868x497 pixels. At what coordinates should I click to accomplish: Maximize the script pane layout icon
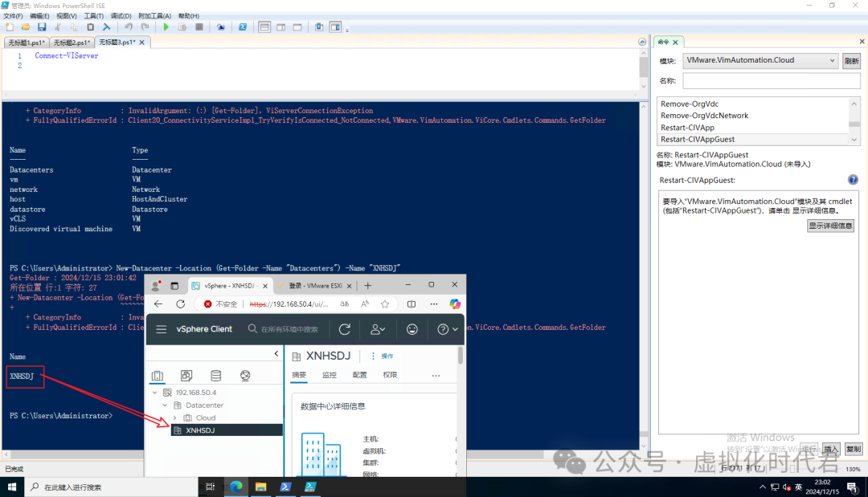pyautogui.click(x=297, y=27)
